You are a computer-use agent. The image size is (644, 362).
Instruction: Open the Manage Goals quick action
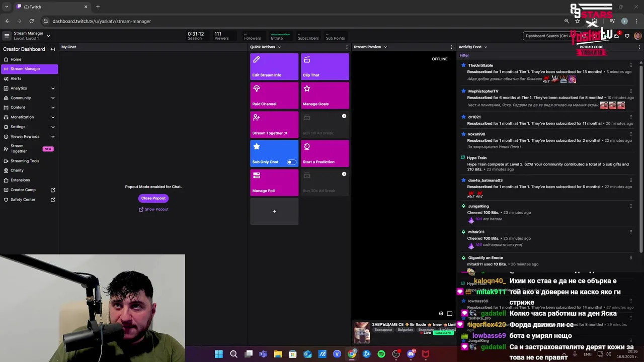325,96
